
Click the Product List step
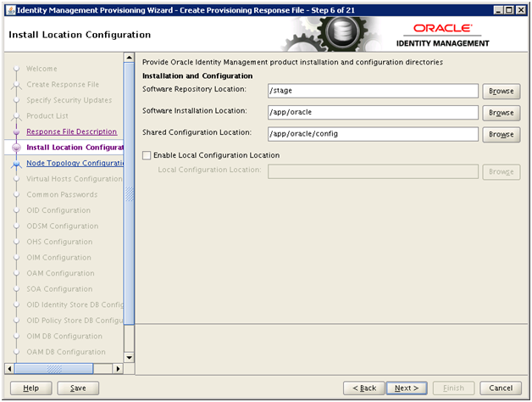pos(47,116)
